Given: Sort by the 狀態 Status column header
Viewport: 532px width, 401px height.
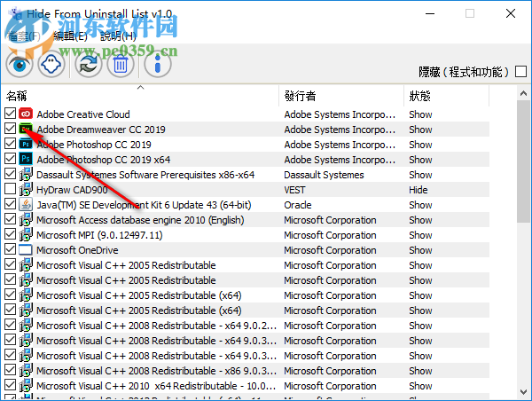Looking at the screenshot, I should pos(447,96).
